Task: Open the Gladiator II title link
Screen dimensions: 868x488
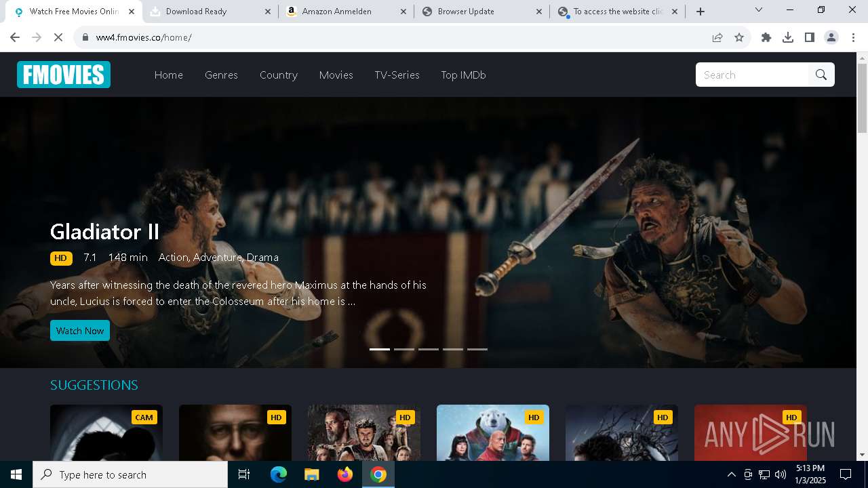Action: (x=104, y=232)
